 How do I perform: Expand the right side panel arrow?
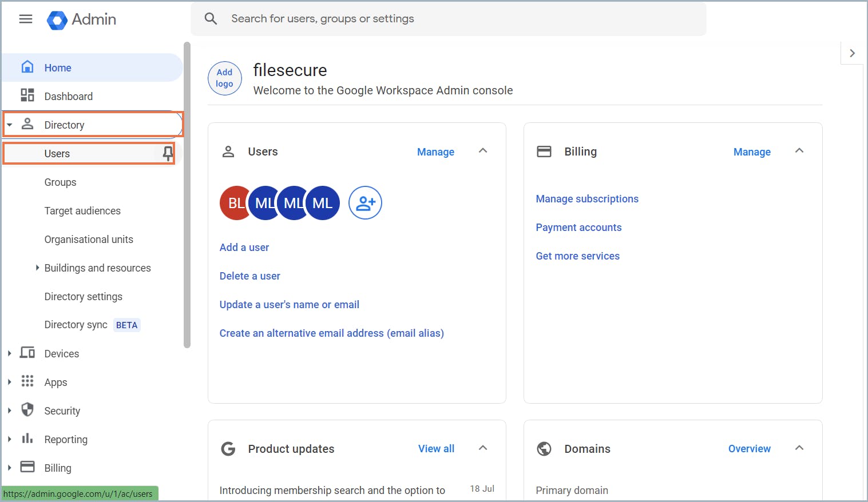click(852, 53)
